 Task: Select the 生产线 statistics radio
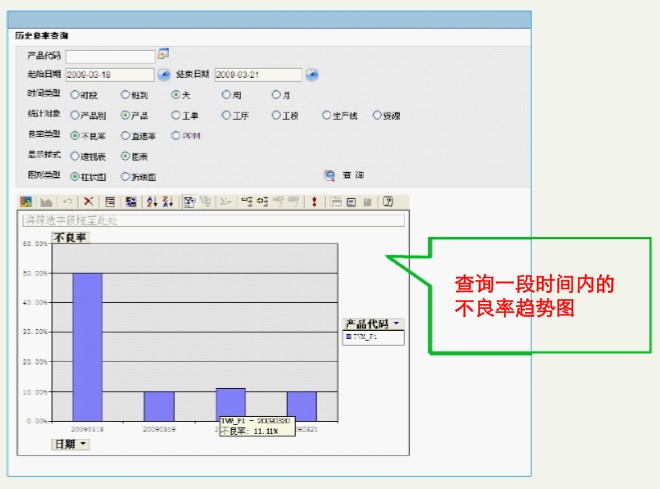coord(327,115)
